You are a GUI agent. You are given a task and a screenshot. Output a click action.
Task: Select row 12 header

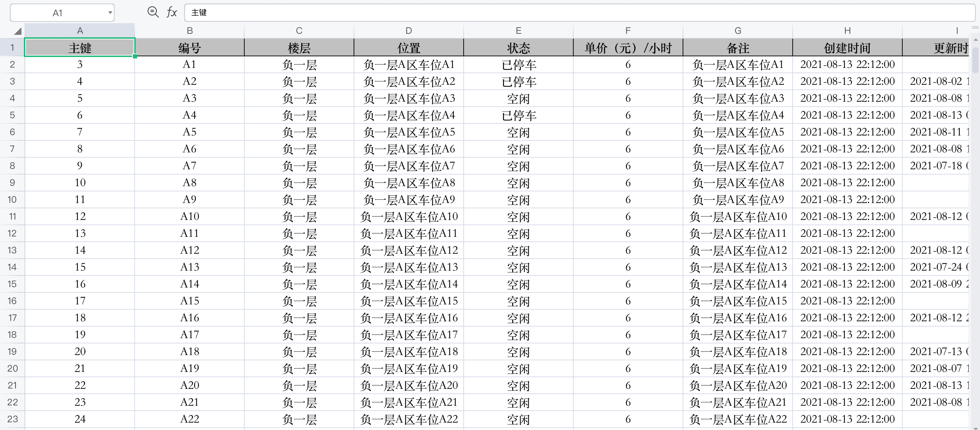click(12, 233)
